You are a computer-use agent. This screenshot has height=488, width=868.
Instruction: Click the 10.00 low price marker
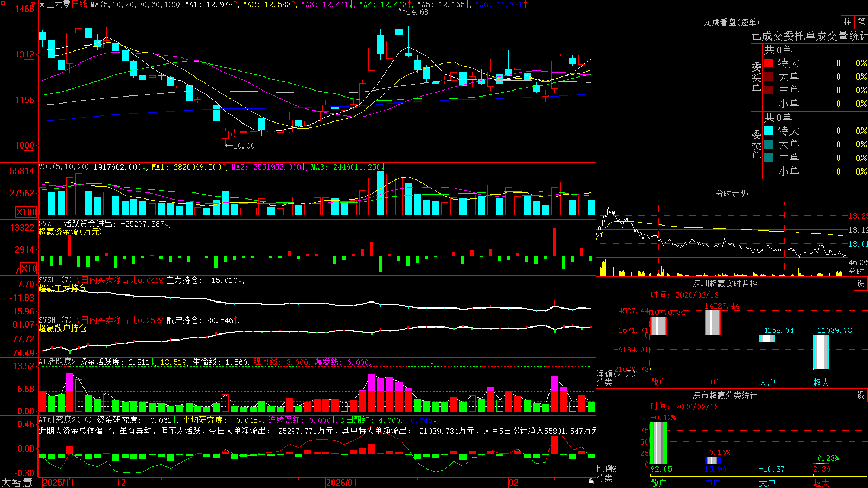click(244, 146)
